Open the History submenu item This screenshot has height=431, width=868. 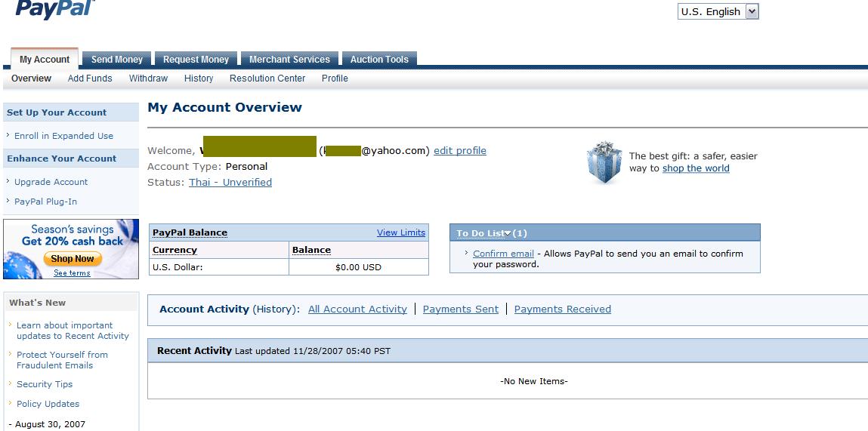[x=199, y=79]
